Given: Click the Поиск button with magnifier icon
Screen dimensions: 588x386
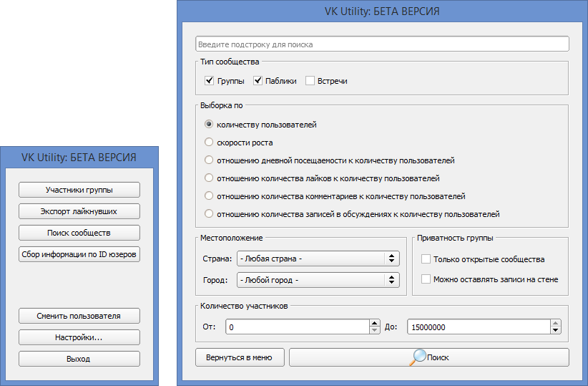Looking at the screenshot, I should [x=429, y=357].
